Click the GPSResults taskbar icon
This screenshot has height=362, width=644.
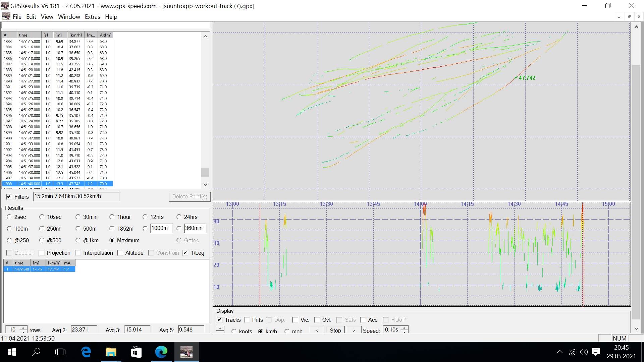pos(186,352)
